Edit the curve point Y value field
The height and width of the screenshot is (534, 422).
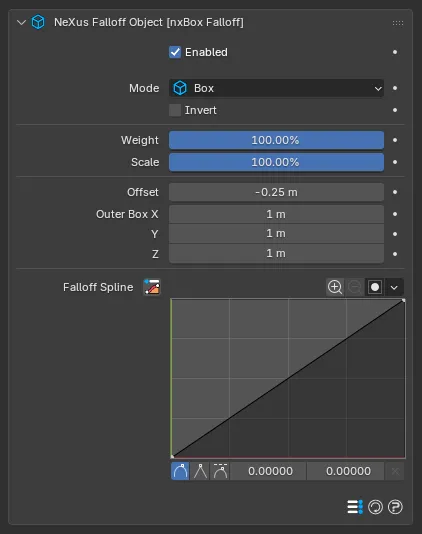[x=346, y=471]
